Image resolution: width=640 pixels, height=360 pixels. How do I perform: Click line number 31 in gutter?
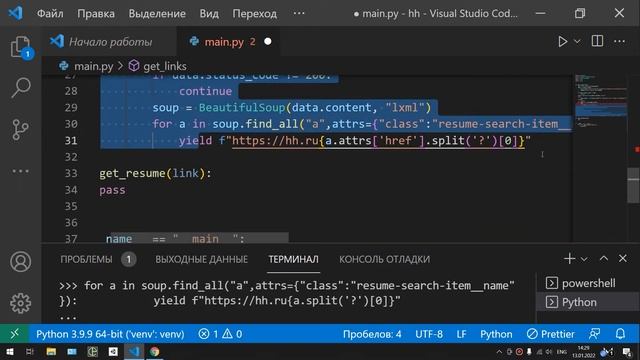(71, 141)
